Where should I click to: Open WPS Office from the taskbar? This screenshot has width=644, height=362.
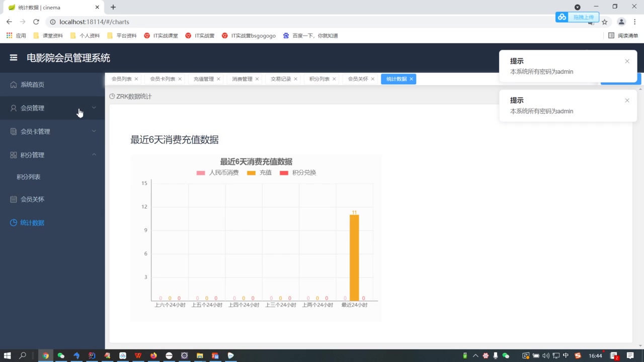pos(138,355)
